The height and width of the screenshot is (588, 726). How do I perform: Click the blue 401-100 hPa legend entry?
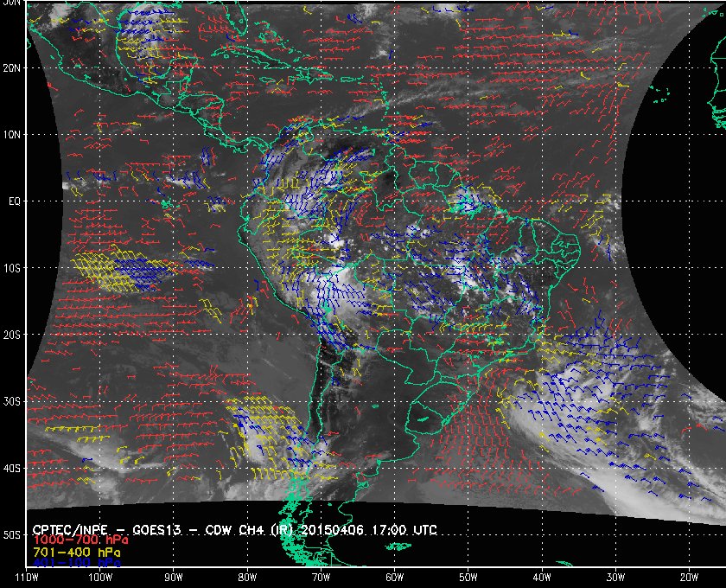(x=72, y=563)
